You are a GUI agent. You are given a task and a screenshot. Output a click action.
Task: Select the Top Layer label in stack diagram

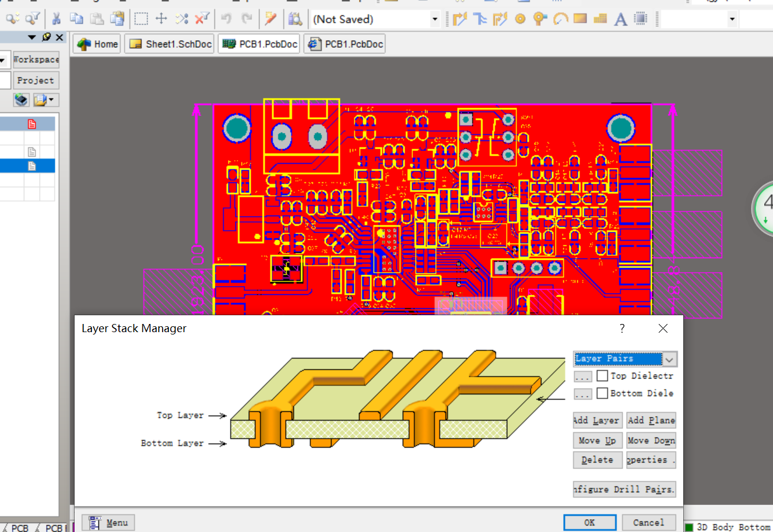click(180, 415)
